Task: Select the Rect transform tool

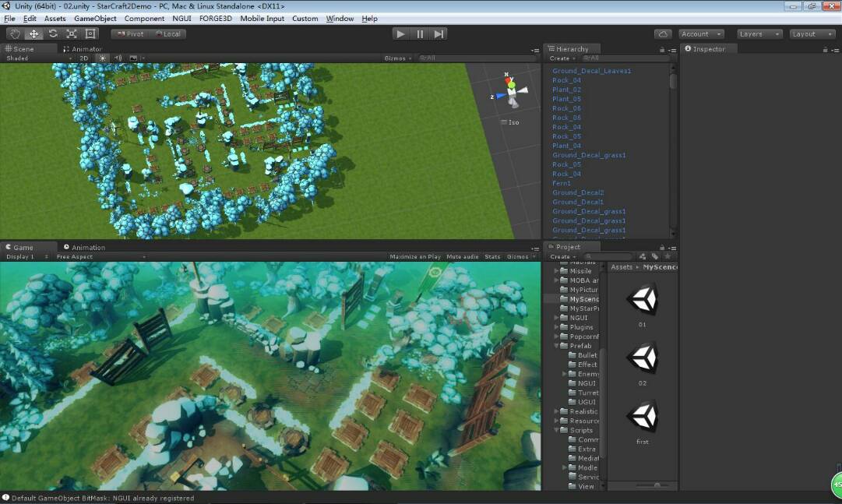Action: [x=90, y=33]
